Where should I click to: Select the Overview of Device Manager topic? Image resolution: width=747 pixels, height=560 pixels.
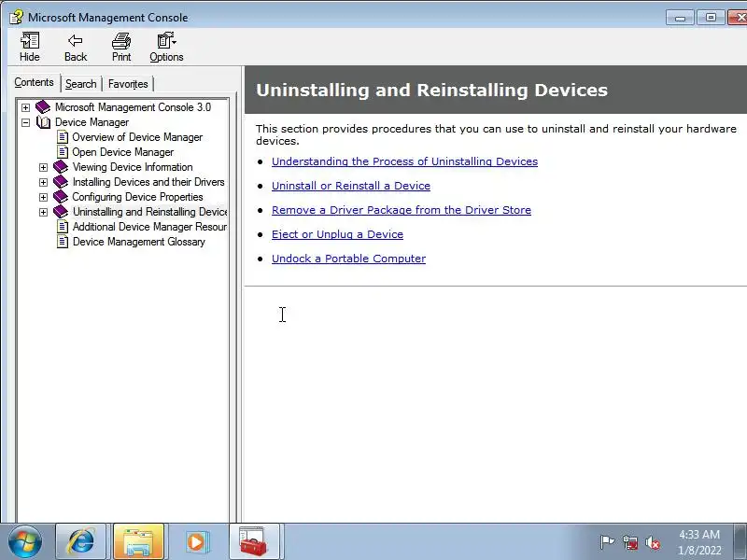pos(137,137)
